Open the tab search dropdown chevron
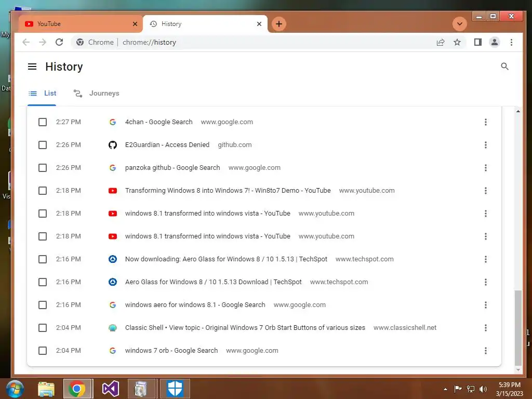The width and height of the screenshot is (532, 399). click(460, 24)
